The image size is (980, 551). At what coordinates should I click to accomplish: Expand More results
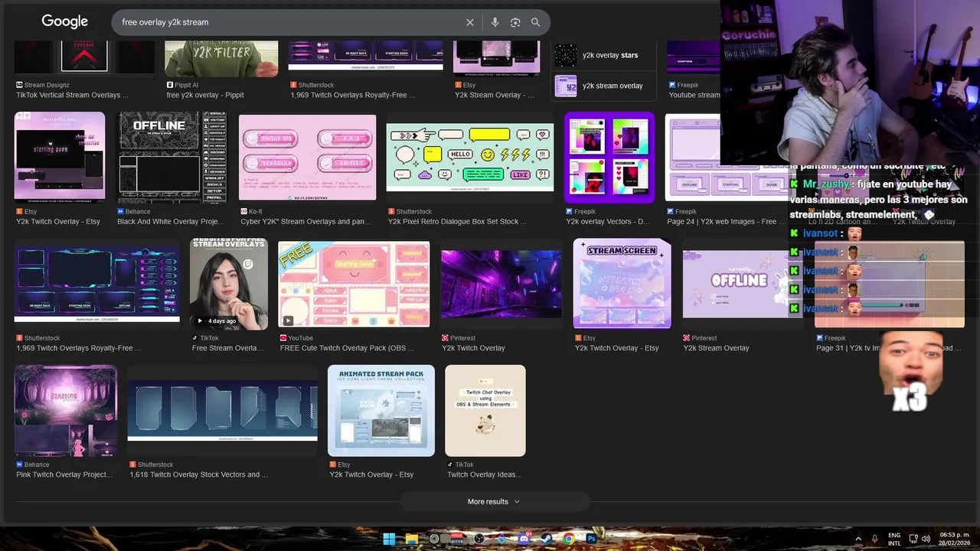point(494,502)
